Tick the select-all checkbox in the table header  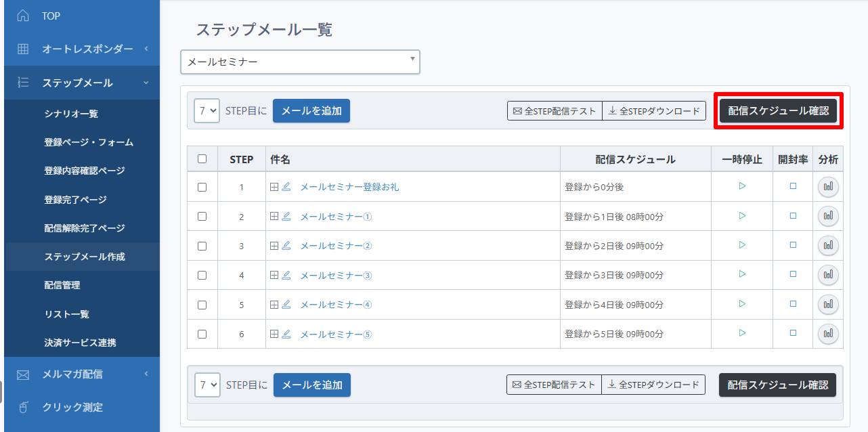click(202, 159)
